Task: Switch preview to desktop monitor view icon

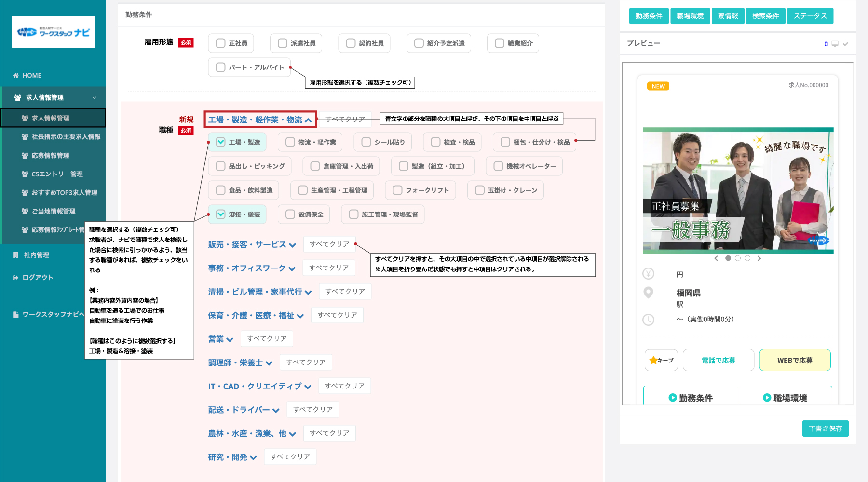Action: click(x=835, y=44)
